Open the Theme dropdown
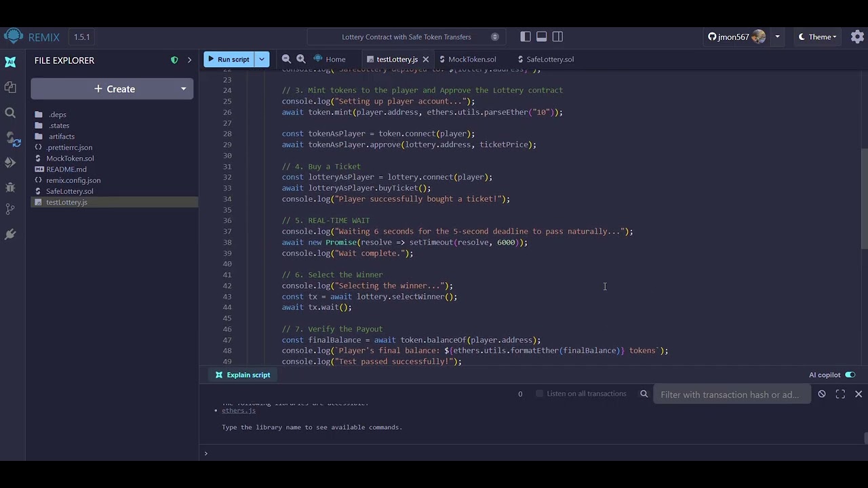The height and width of the screenshot is (488, 868). (x=817, y=37)
